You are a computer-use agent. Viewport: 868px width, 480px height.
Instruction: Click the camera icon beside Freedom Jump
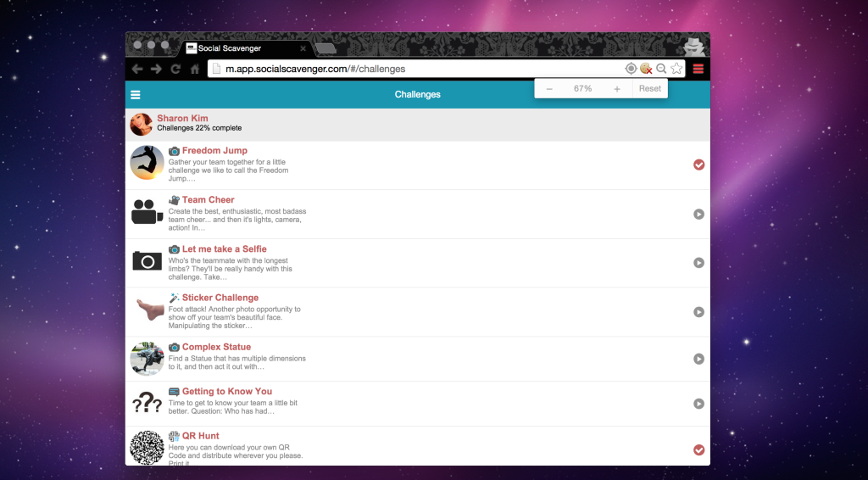[x=174, y=151]
